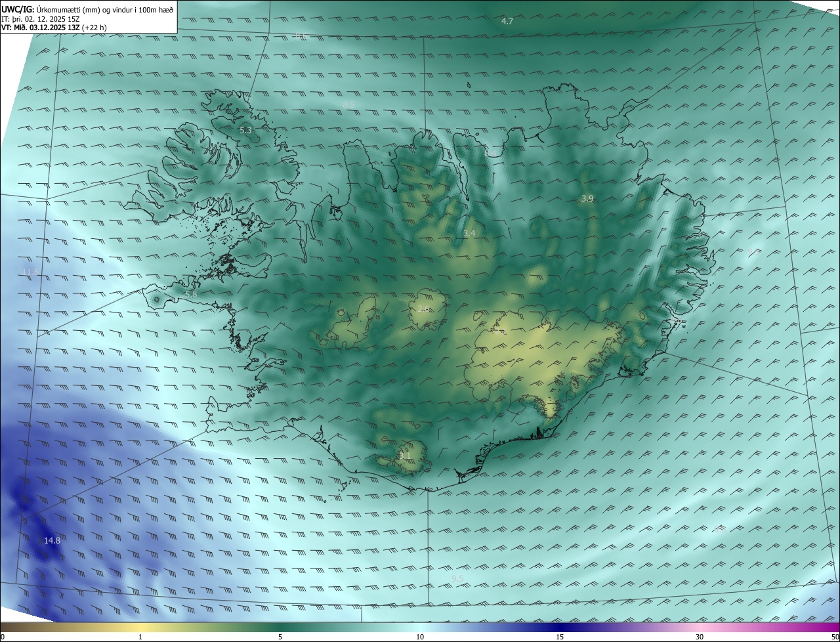Viewport: 840px width, 642px height.
Task: Click the 5.8 value on Snæfellsnes peninsula
Action: 191,295
